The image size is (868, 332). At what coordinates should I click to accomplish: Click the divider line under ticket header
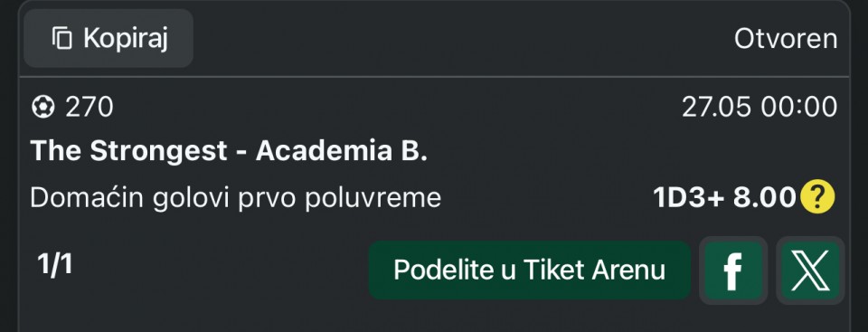434,77
